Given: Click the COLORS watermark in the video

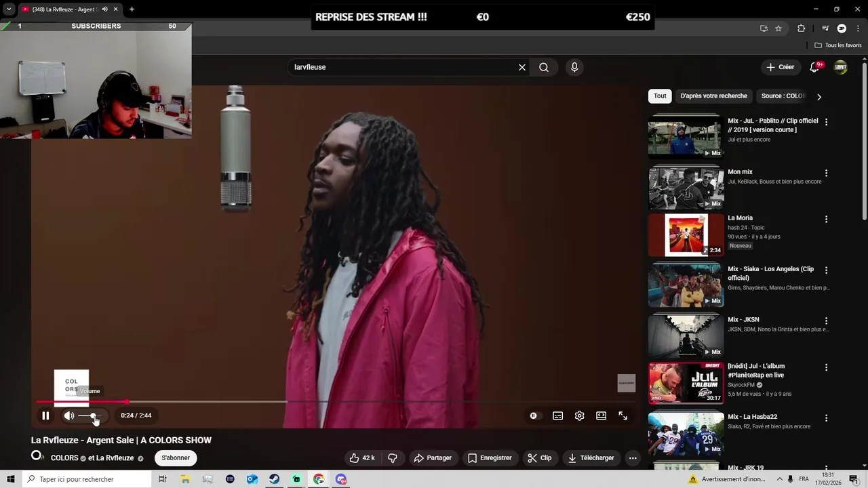Looking at the screenshot, I should tap(71, 386).
